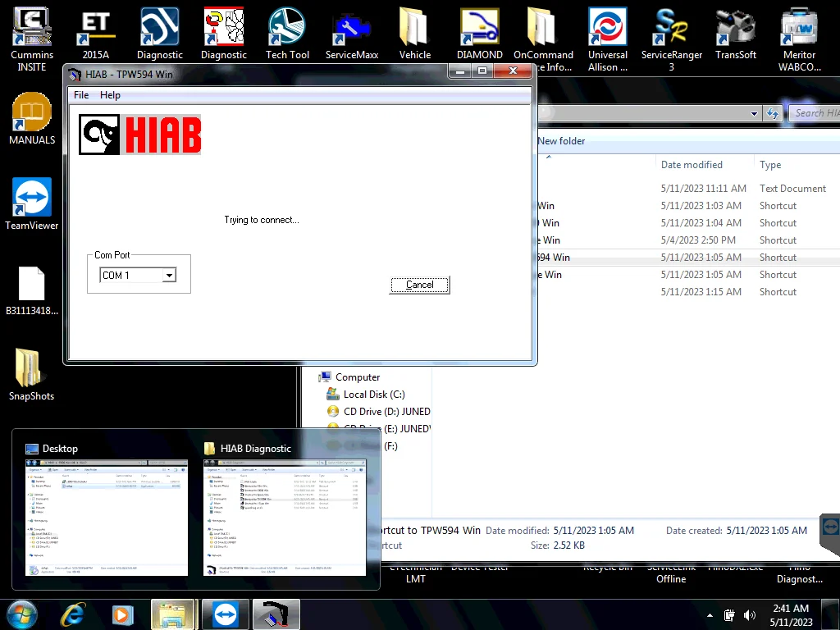Launch the Tech Tool shortcut
The image size is (840, 630).
click(287, 29)
